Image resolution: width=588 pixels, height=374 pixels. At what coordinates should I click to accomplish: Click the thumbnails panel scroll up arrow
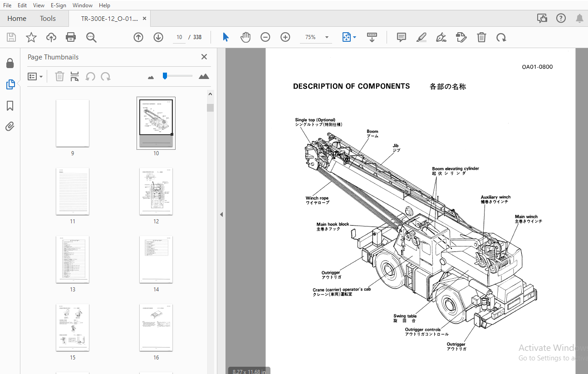[x=210, y=94]
